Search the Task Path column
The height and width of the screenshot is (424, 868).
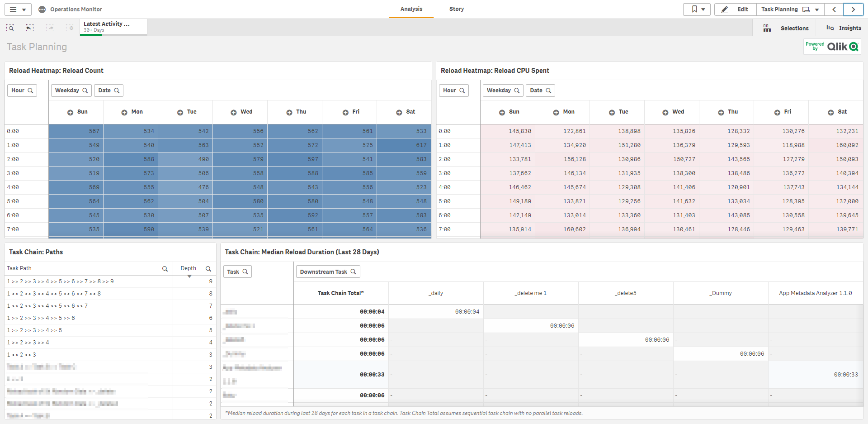point(165,269)
